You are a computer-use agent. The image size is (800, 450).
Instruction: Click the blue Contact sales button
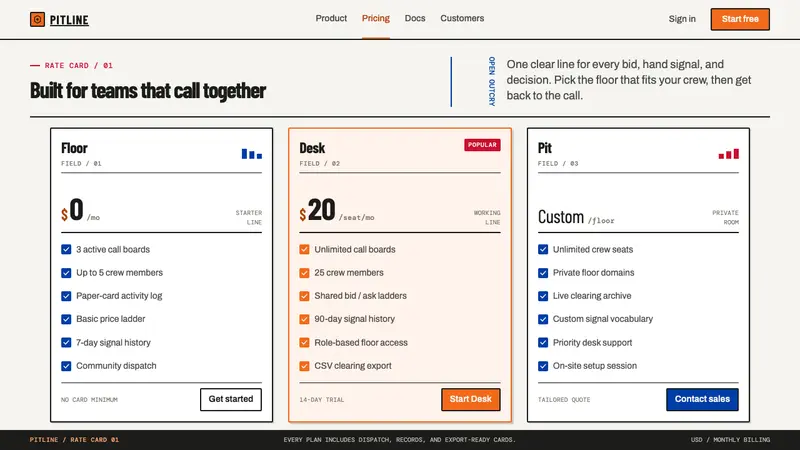click(x=702, y=399)
